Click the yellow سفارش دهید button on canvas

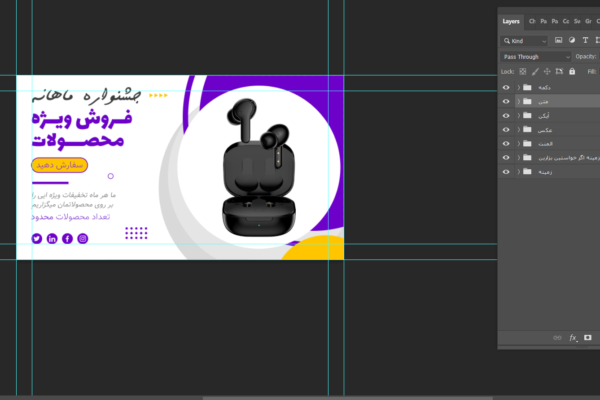[x=59, y=164]
